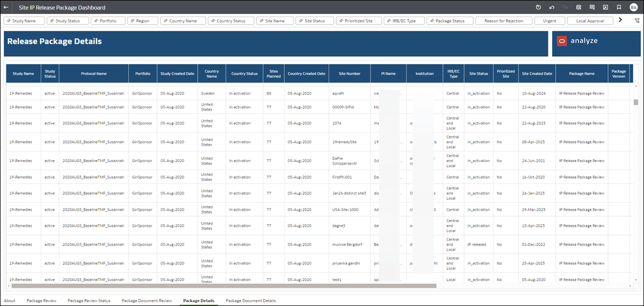
Task: Go back using the back arrow
Action: coord(6,7)
